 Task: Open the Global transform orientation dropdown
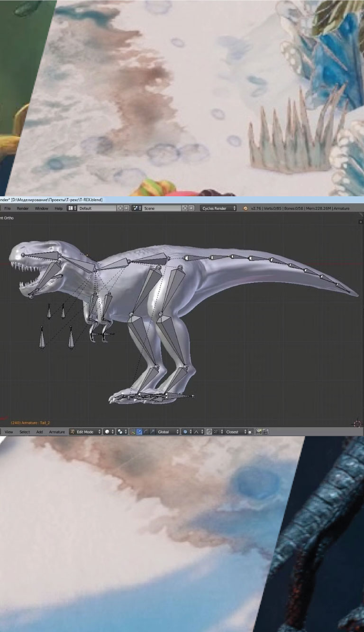click(168, 432)
